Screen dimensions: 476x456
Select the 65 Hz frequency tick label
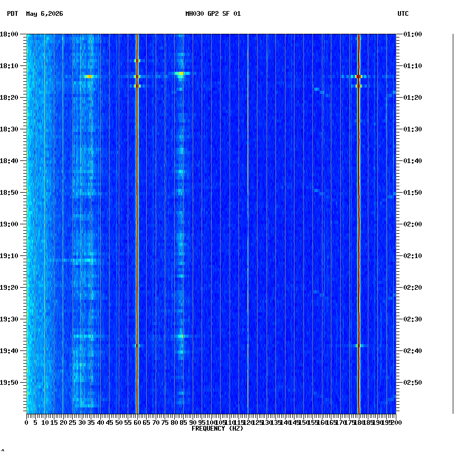147,423
